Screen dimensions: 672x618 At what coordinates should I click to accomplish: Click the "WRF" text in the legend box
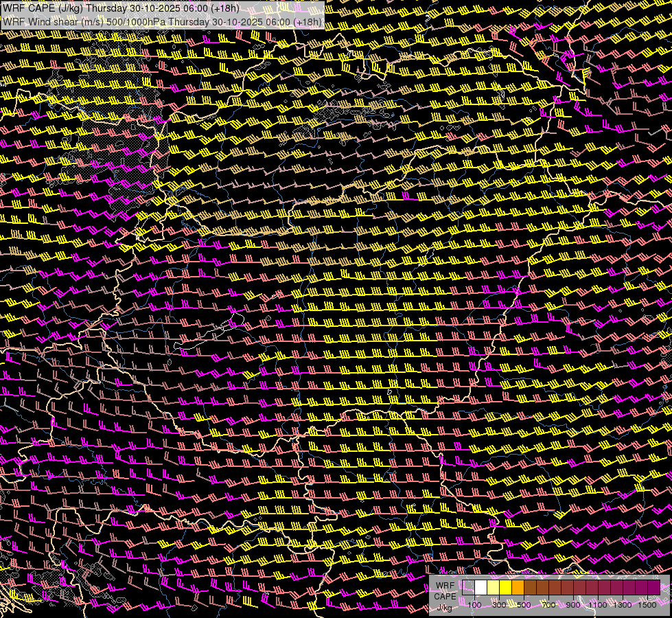445,586
